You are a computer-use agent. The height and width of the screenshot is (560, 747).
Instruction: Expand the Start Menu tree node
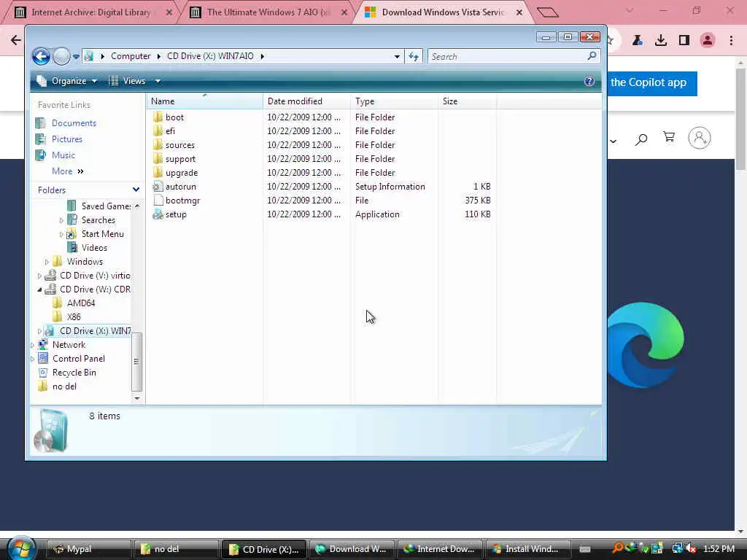pyautogui.click(x=61, y=234)
